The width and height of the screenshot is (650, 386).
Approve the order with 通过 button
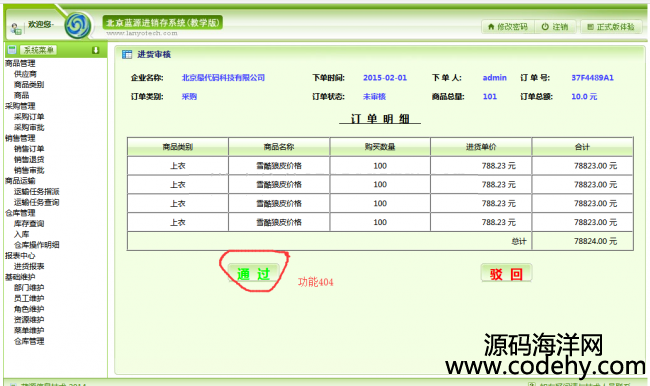(253, 274)
